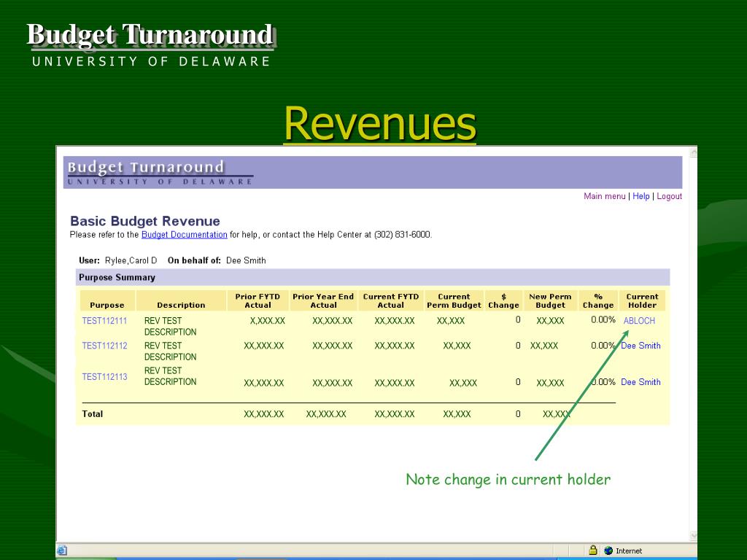Image resolution: width=747 pixels, height=560 pixels.
Task: Click 0.00% in the TEST112112 row
Action: 603,346
